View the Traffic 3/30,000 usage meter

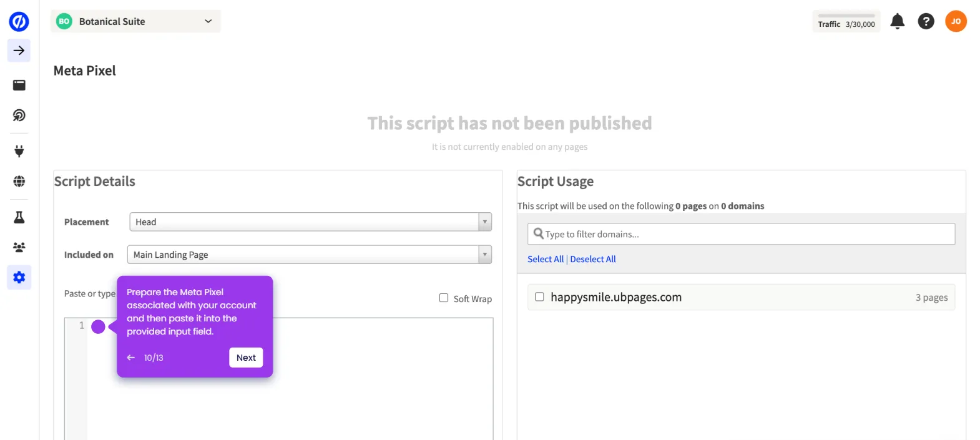click(846, 21)
